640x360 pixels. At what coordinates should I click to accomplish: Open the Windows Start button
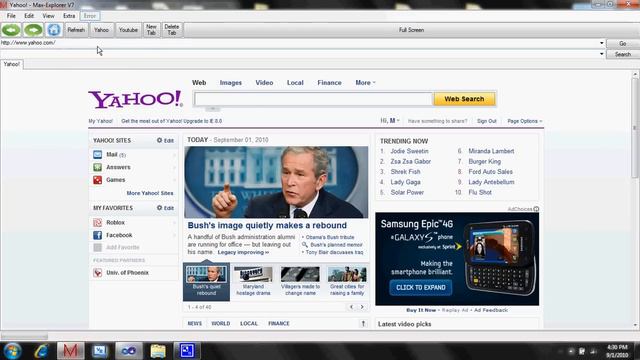12,351
